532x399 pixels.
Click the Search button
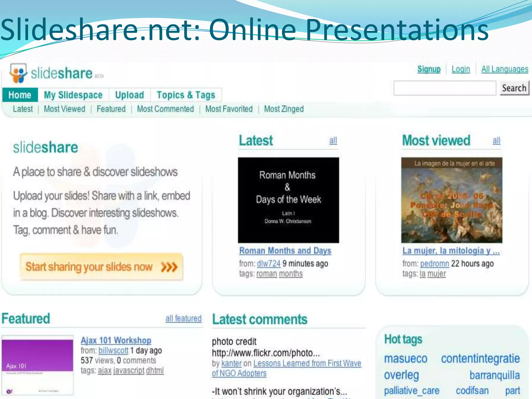coord(514,88)
